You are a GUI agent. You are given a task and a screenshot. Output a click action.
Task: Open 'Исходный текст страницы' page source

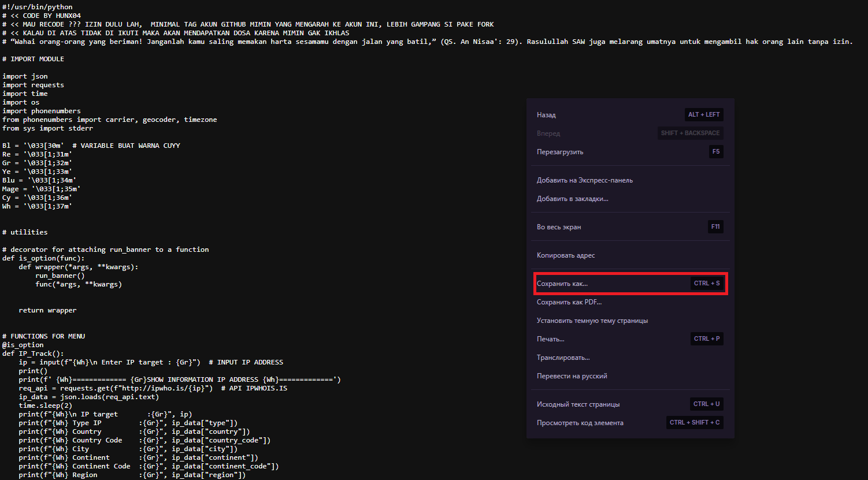pos(578,404)
